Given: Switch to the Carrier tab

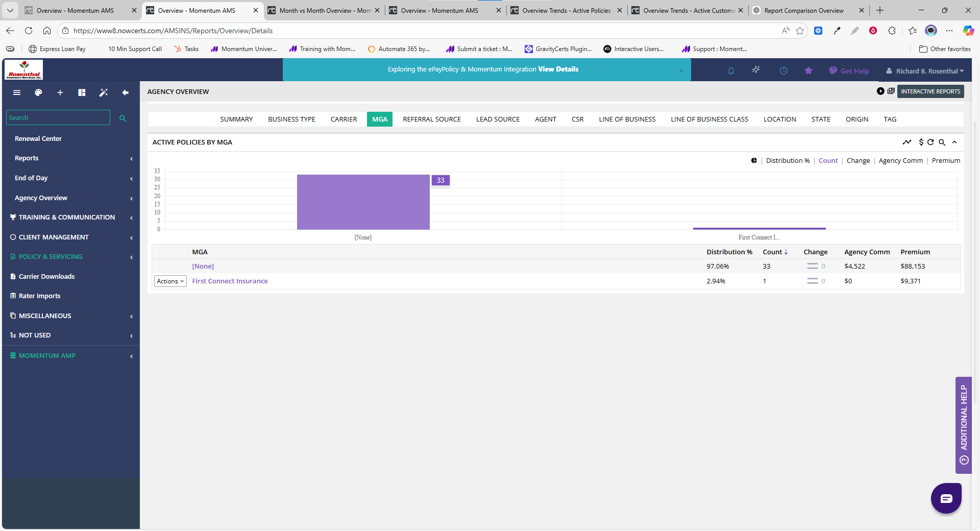Looking at the screenshot, I should 344,119.
